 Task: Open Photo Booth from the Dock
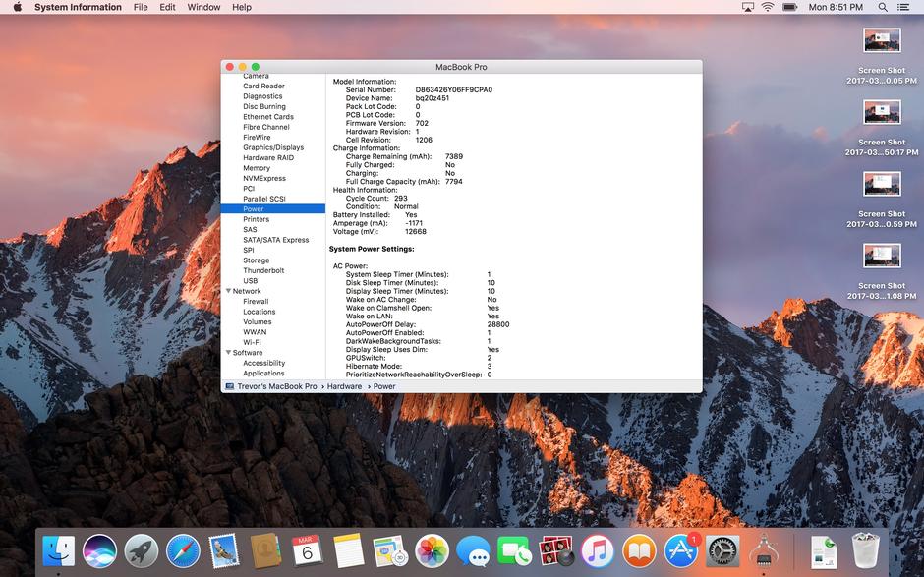click(x=555, y=551)
